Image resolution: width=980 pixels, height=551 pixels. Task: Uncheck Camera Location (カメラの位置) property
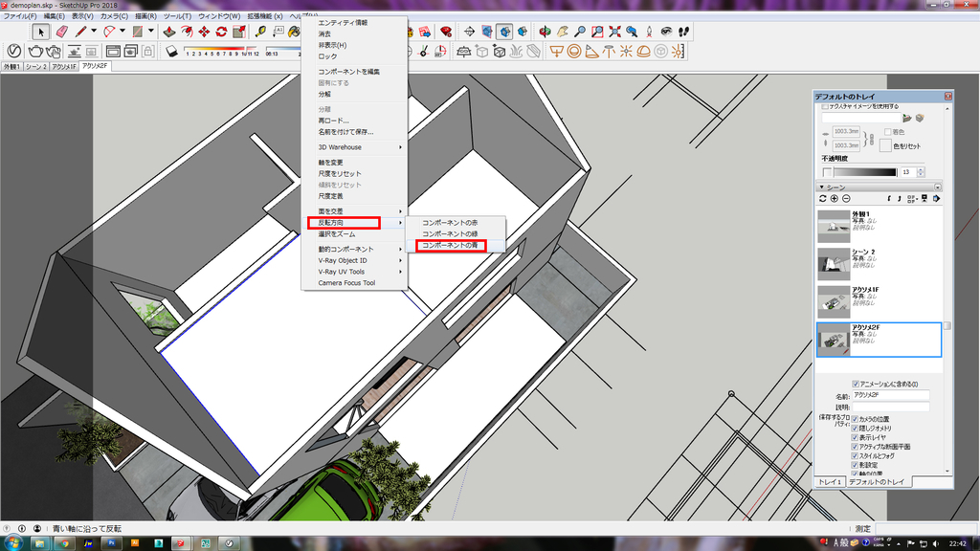[x=855, y=419]
